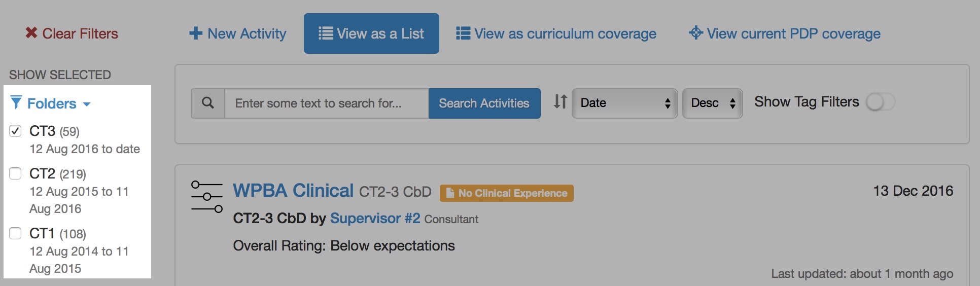The height and width of the screenshot is (286, 980).
Task: Open the Supervisor #2 profile link
Action: pos(375,219)
